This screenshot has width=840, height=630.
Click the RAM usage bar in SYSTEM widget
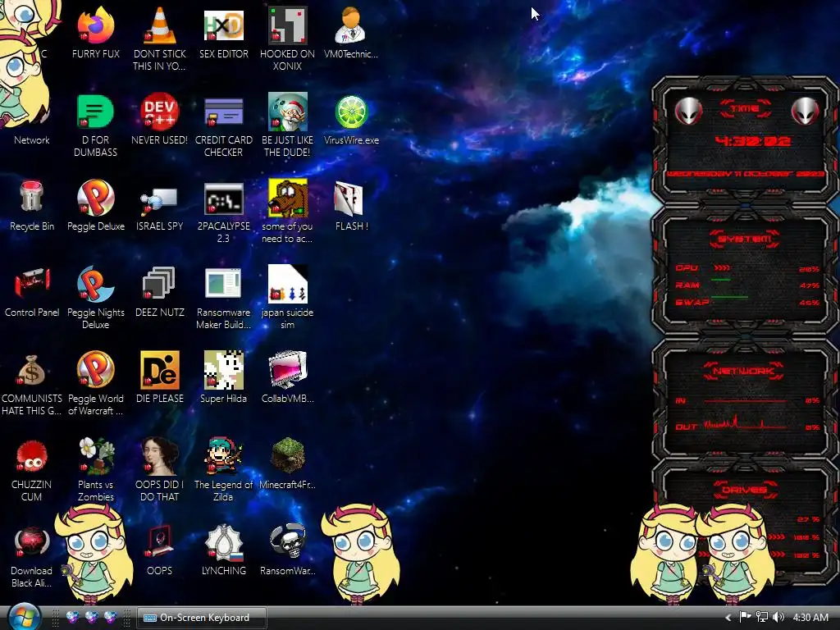(720, 280)
